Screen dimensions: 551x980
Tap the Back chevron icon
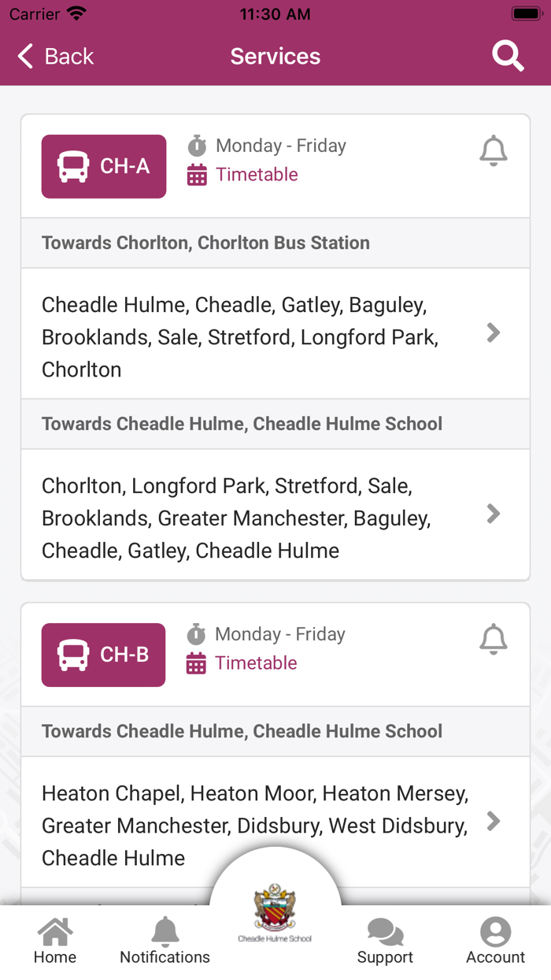[26, 56]
